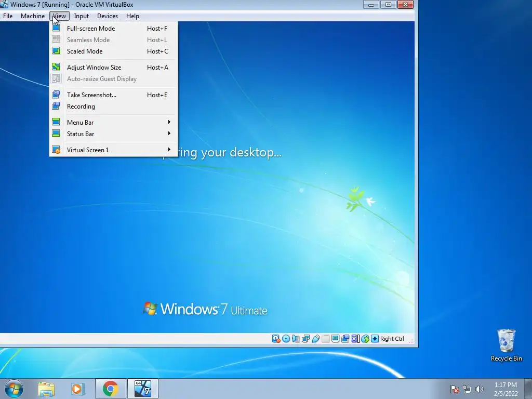Enable Full-screen Mode in View menu
This screenshot has width=532, height=399.
[114, 29]
